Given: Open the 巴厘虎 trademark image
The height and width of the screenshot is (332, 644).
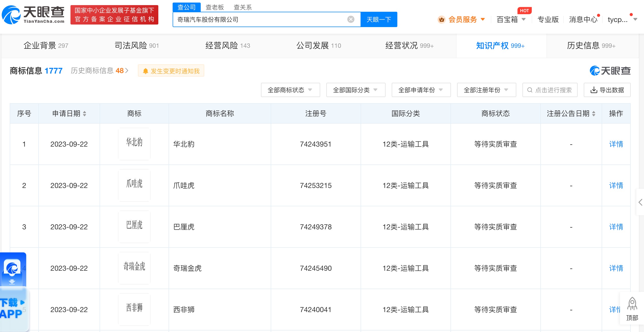Looking at the screenshot, I should [134, 227].
